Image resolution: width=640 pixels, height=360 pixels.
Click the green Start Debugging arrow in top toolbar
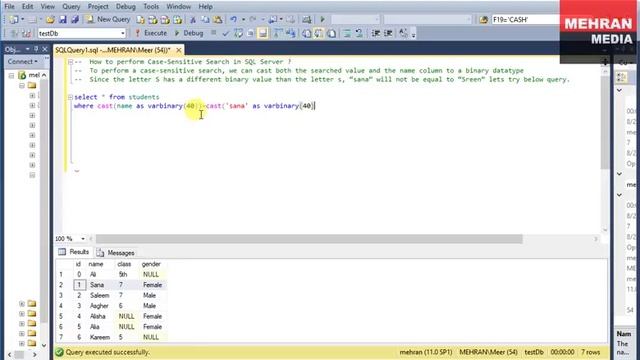click(x=322, y=20)
